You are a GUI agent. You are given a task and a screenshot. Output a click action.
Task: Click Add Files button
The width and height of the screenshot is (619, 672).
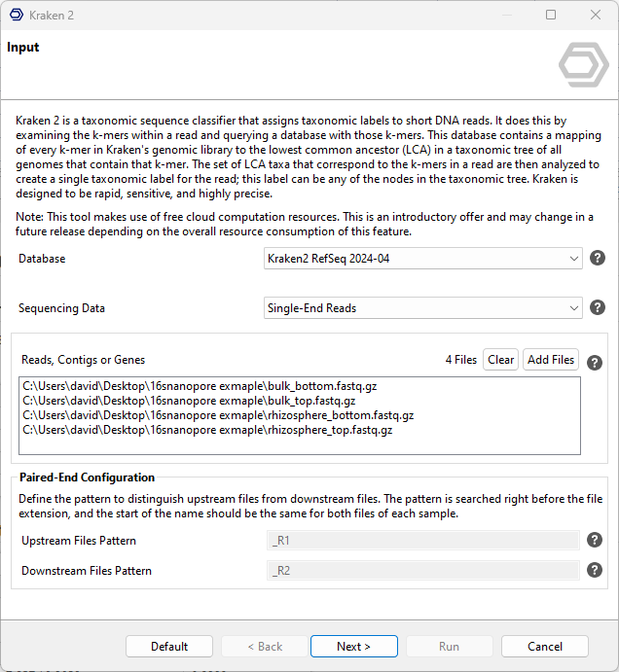coord(550,360)
